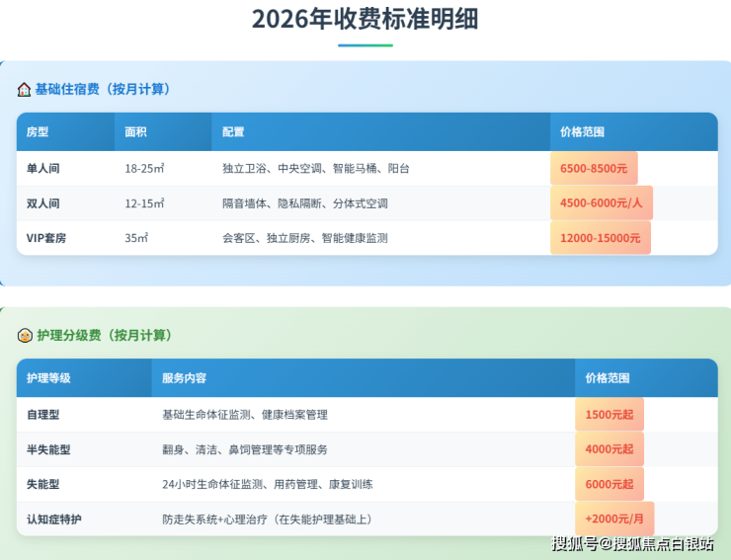
Task: Open the 搜狐号@搜狐焦点白银站 watermark link
Action: pyautogui.click(x=632, y=544)
